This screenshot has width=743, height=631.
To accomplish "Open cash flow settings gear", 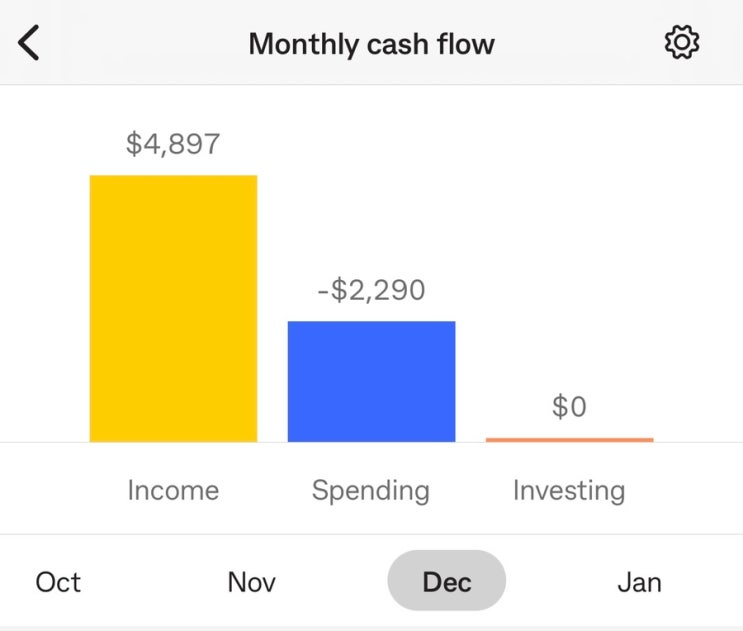I will pyautogui.click(x=682, y=43).
